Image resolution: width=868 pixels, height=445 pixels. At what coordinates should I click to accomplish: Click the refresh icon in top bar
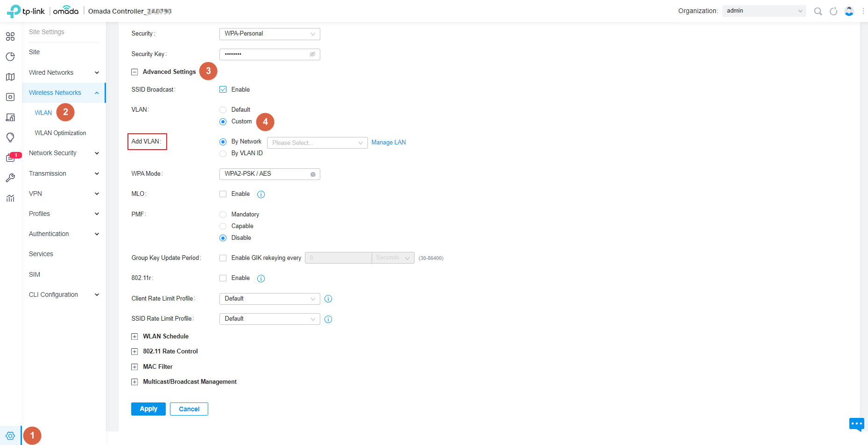pos(833,11)
